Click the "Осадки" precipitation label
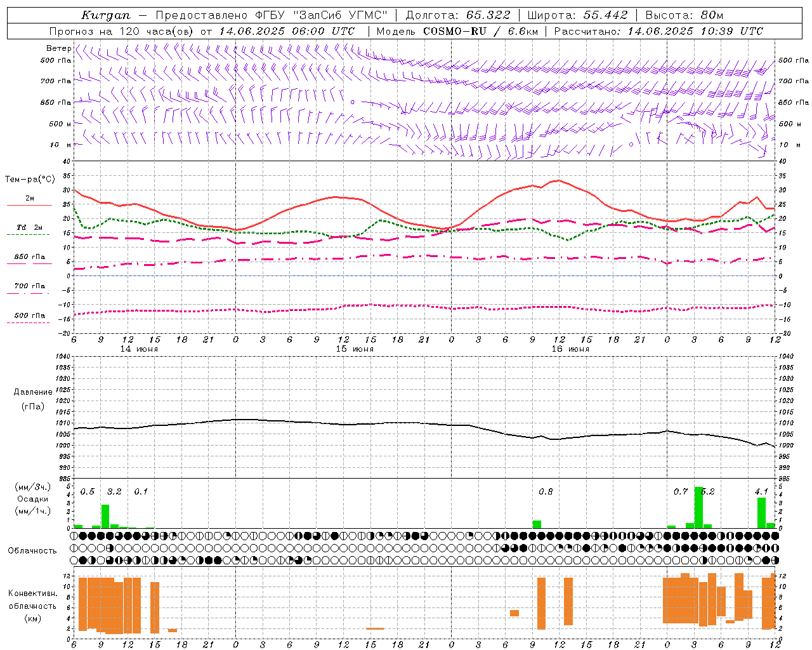This screenshot has height=650, width=812. coord(33,499)
